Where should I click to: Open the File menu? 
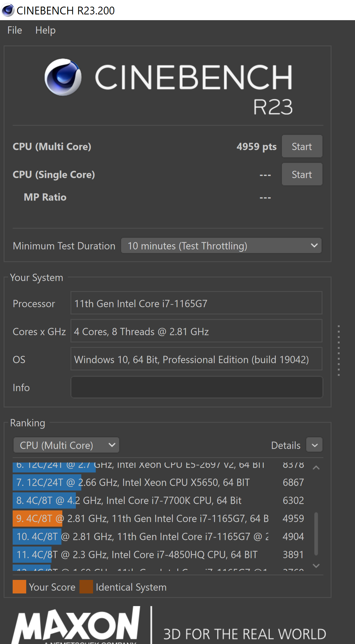[x=15, y=30]
